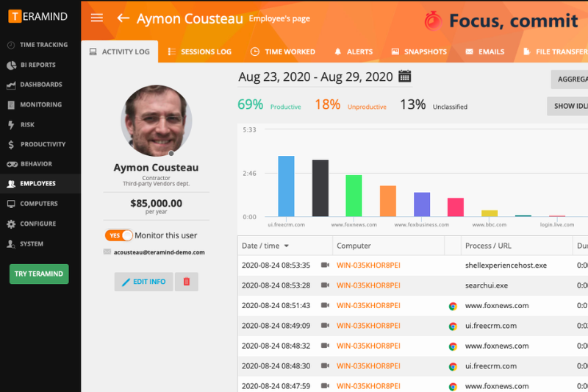Click Try Teramind button
The image size is (588, 392).
pyautogui.click(x=39, y=274)
